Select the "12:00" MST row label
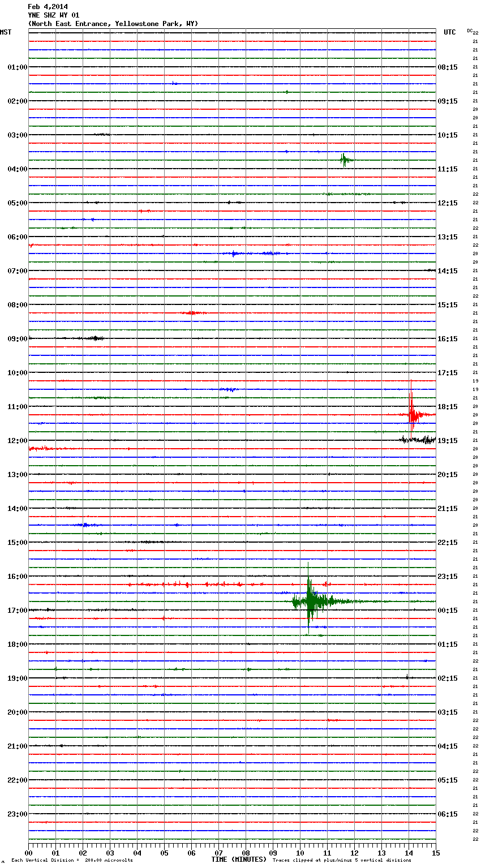This screenshot has width=481, height=868. [18, 441]
